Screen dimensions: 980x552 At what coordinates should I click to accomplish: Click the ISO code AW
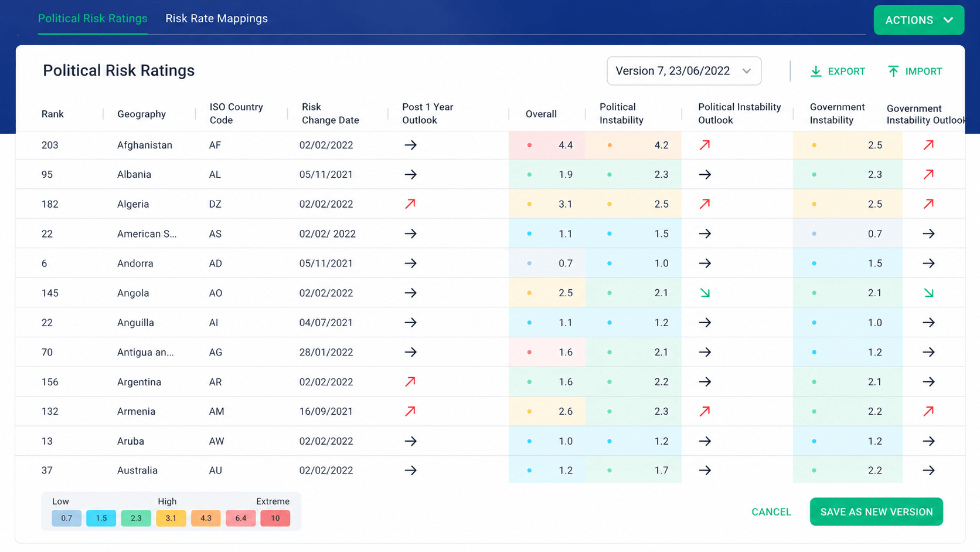coord(216,441)
